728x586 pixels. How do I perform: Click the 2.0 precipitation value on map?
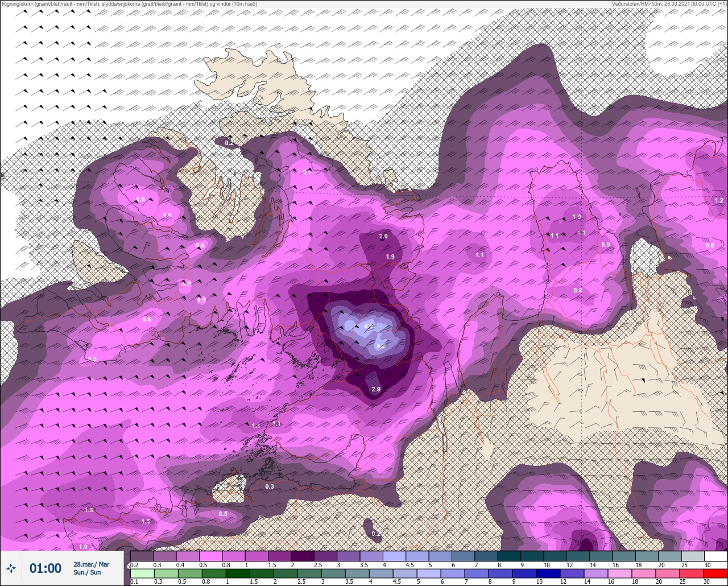click(x=383, y=237)
